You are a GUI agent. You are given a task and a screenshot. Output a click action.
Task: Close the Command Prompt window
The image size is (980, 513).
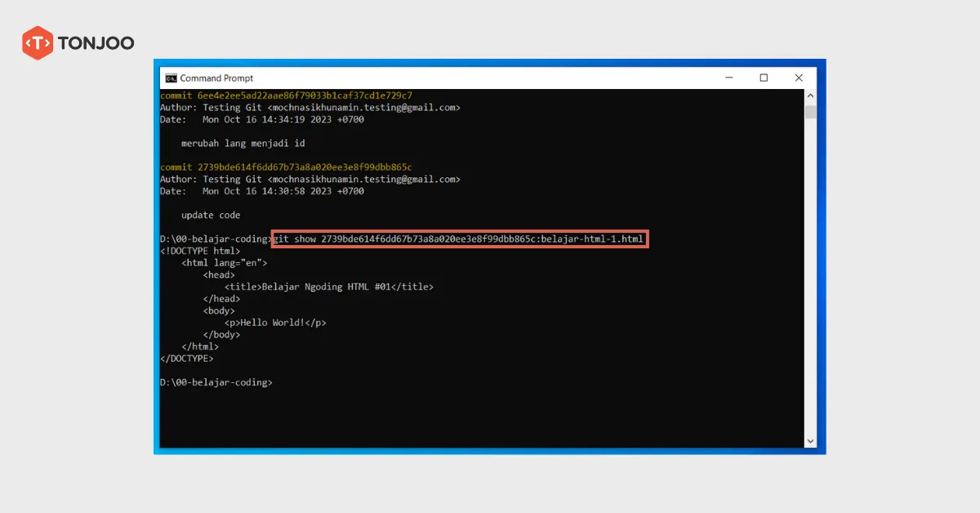[x=799, y=78]
